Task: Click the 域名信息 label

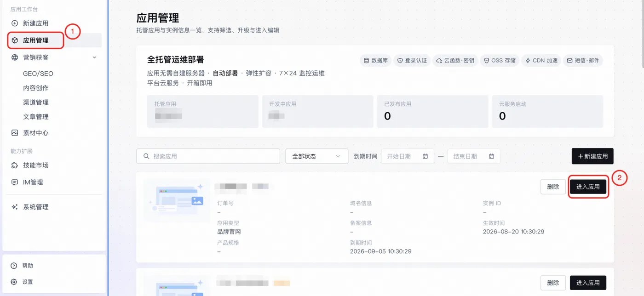Action: click(x=361, y=203)
